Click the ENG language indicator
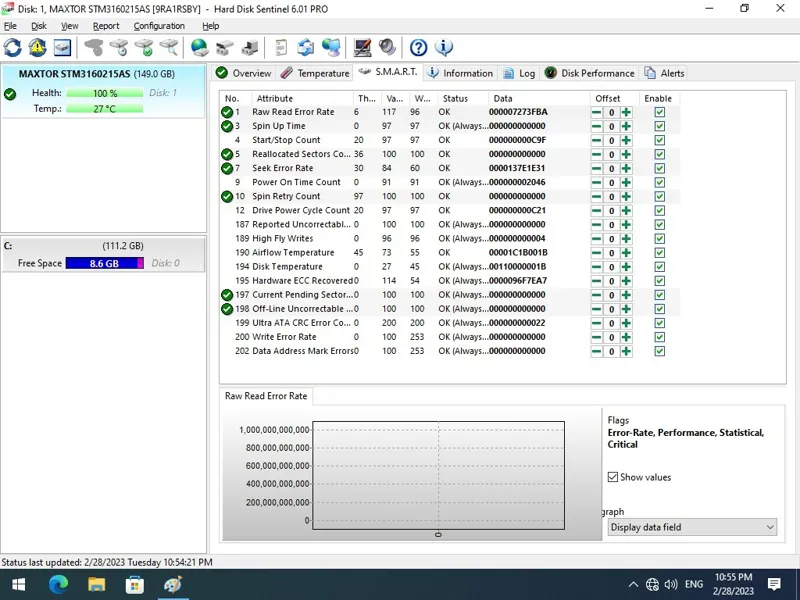Viewport: 800px width, 600px height. [x=694, y=584]
